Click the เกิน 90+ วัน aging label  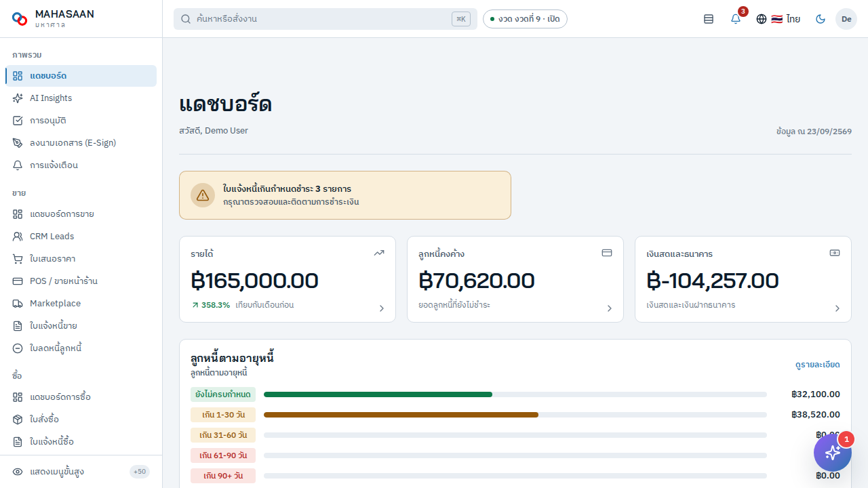click(223, 476)
